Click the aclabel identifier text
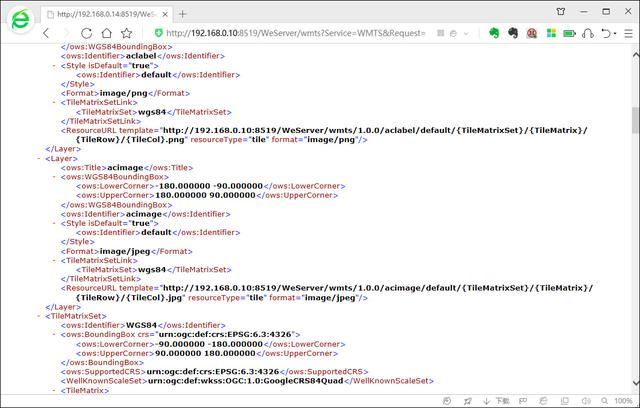The height and width of the screenshot is (408, 640). pos(141,56)
